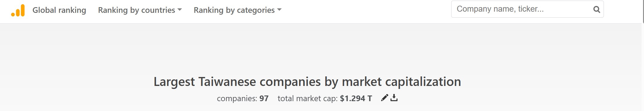The width and height of the screenshot is (644, 111).
Task: Click the 'total market cap:' label
Action: coord(308,98)
